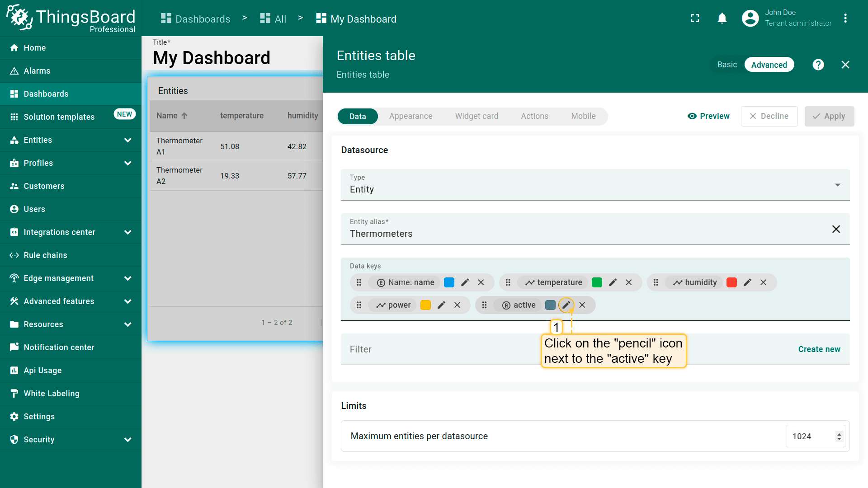
Task: Open the humidity key red color swatch
Action: coord(731,282)
